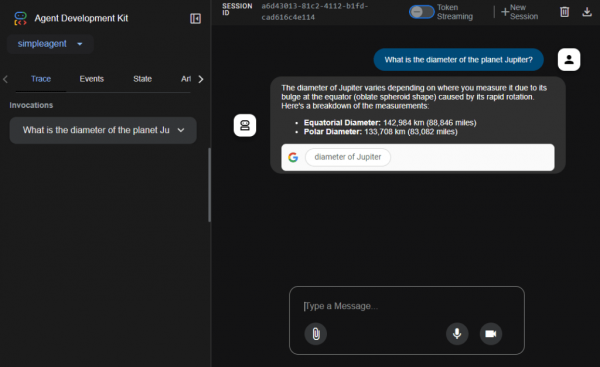Open the 'diameter of Jupiter' search chip
Screen dimensions: 600x367
[348, 157]
